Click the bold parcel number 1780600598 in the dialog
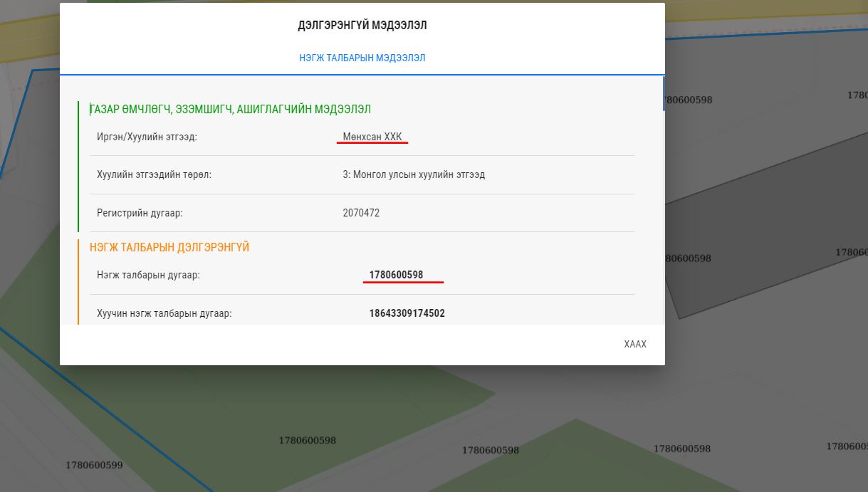 pyautogui.click(x=396, y=275)
